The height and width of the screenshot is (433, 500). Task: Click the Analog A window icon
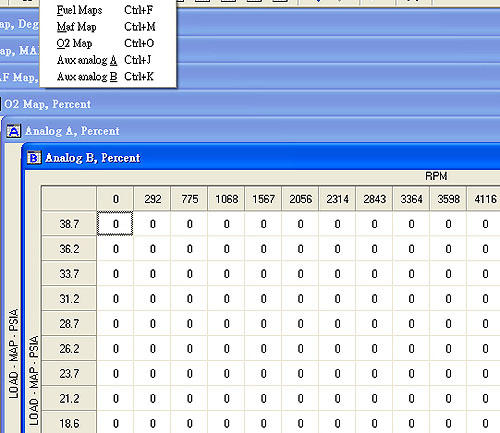click(14, 131)
